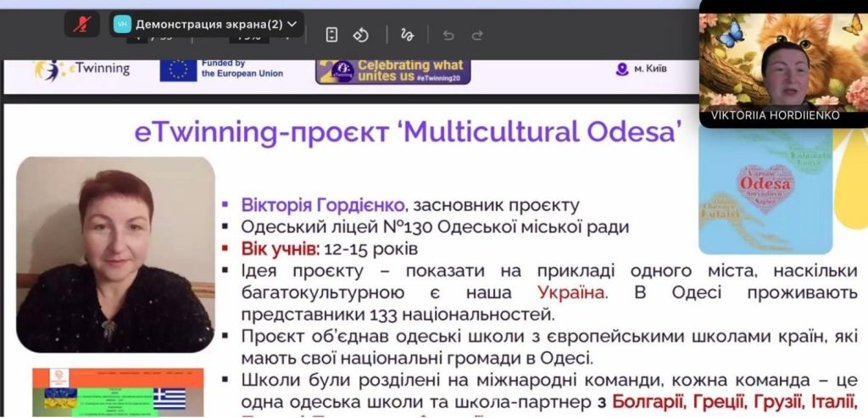Select the freehand annotation draw tool
Screen dimensions: 868x418
tap(408, 35)
